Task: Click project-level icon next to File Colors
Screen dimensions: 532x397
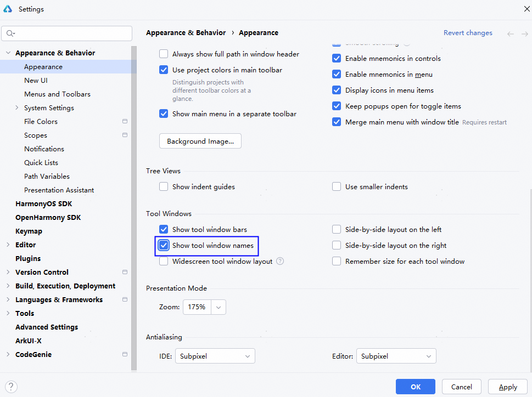Action: coord(125,122)
